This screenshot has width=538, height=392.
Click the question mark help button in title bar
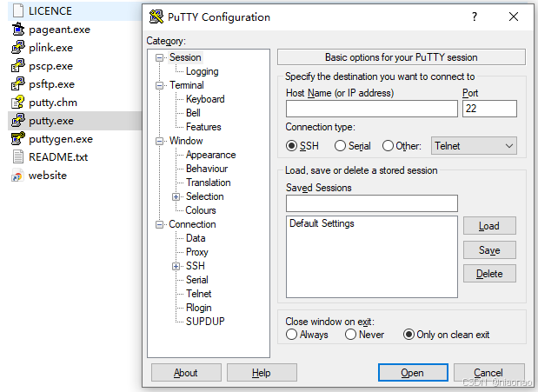point(475,17)
